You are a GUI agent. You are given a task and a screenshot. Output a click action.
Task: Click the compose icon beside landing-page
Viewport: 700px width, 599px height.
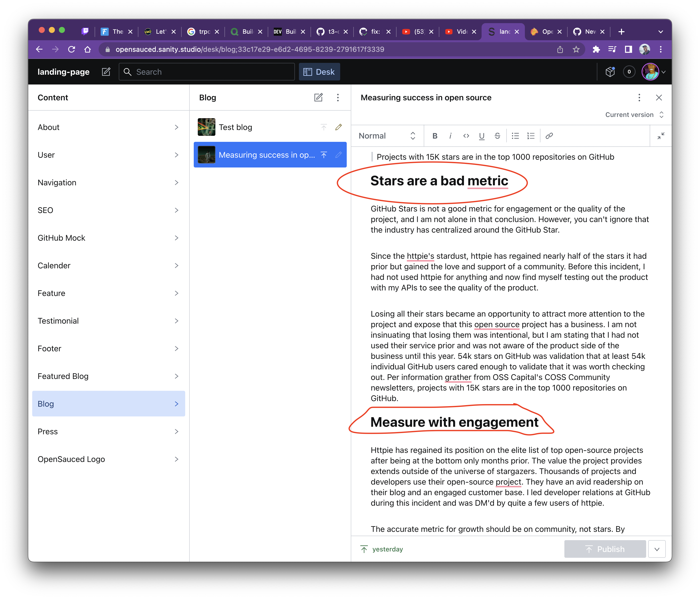click(106, 72)
